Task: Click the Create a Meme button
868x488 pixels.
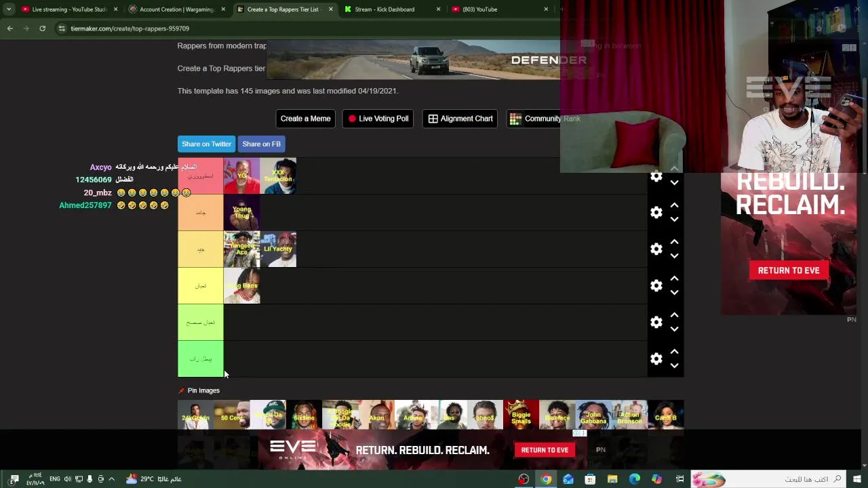Action: click(305, 119)
